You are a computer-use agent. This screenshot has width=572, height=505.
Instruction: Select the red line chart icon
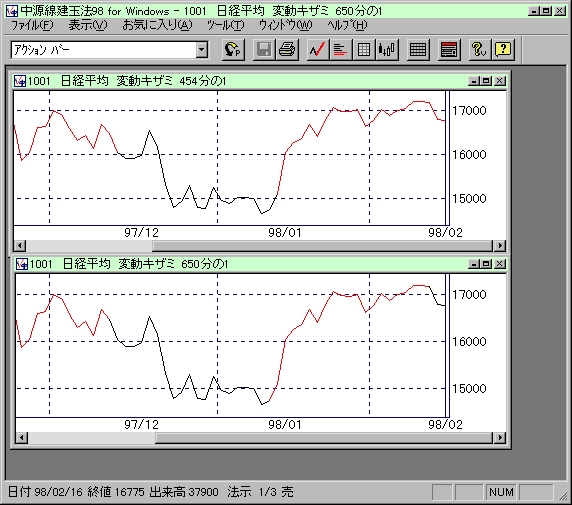[317, 50]
